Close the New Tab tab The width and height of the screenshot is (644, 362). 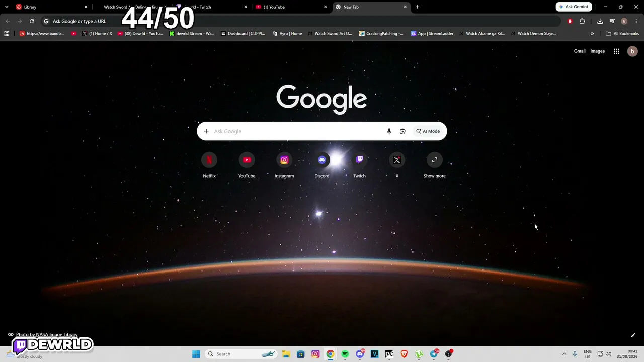405,7
